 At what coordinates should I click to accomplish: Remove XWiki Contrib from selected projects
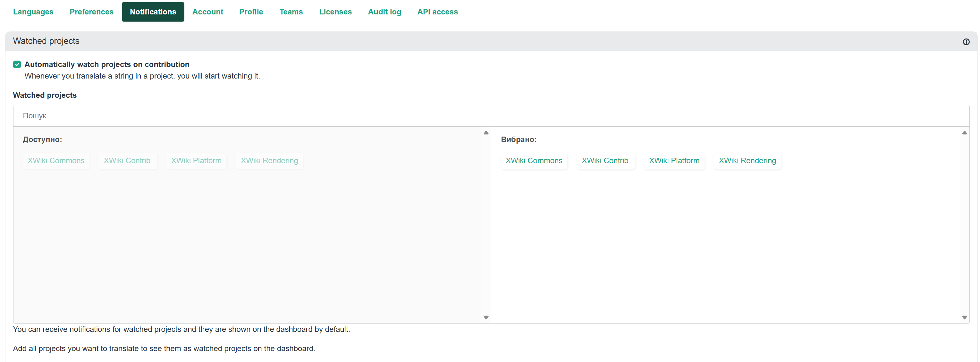604,161
